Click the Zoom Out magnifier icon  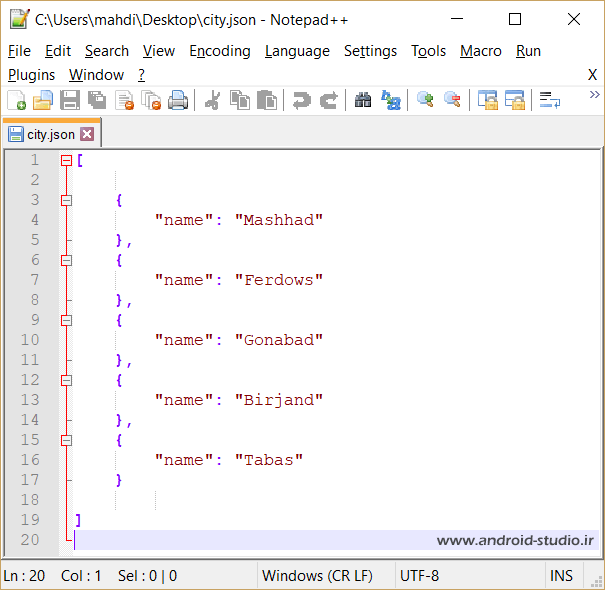point(452,100)
